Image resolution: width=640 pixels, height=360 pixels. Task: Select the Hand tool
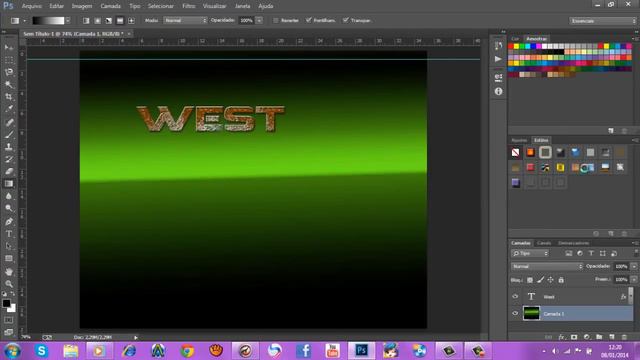coord(9,271)
